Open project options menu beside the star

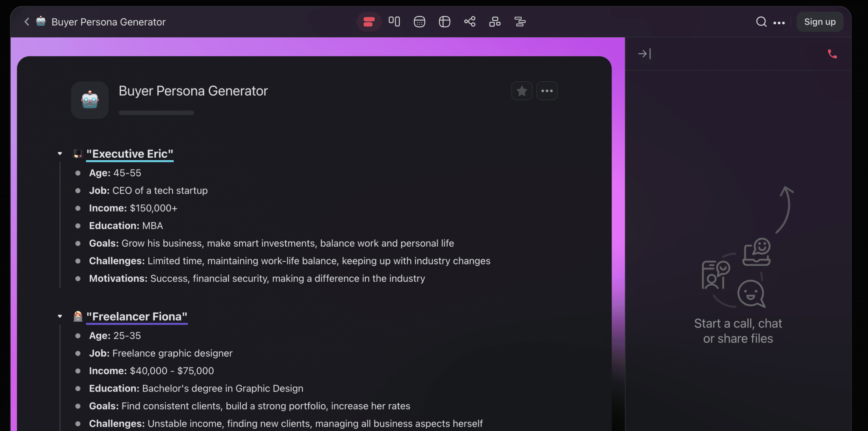547,91
